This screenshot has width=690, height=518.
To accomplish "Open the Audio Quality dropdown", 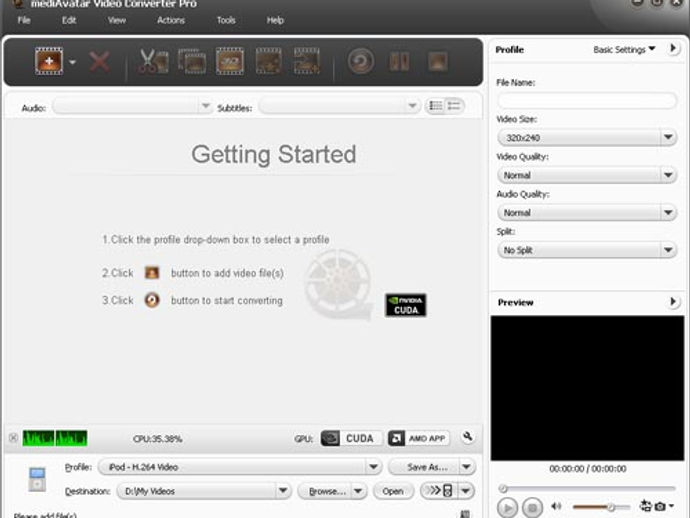I will click(587, 213).
